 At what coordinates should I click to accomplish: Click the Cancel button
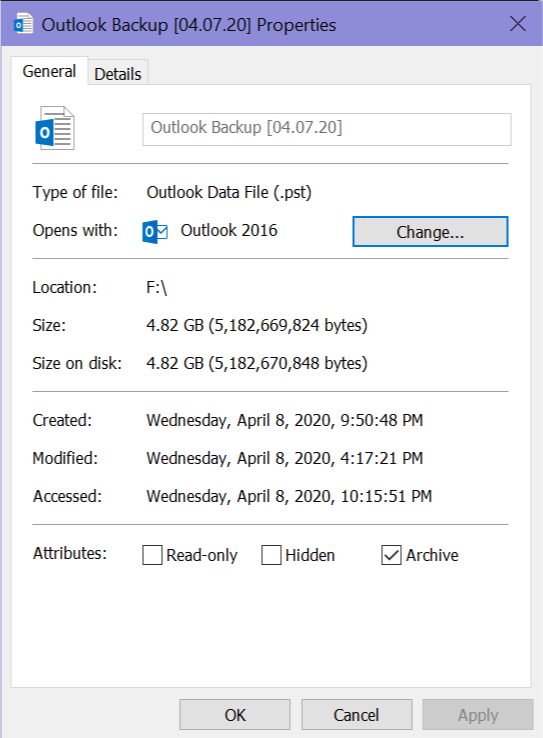pyautogui.click(x=356, y=714)
